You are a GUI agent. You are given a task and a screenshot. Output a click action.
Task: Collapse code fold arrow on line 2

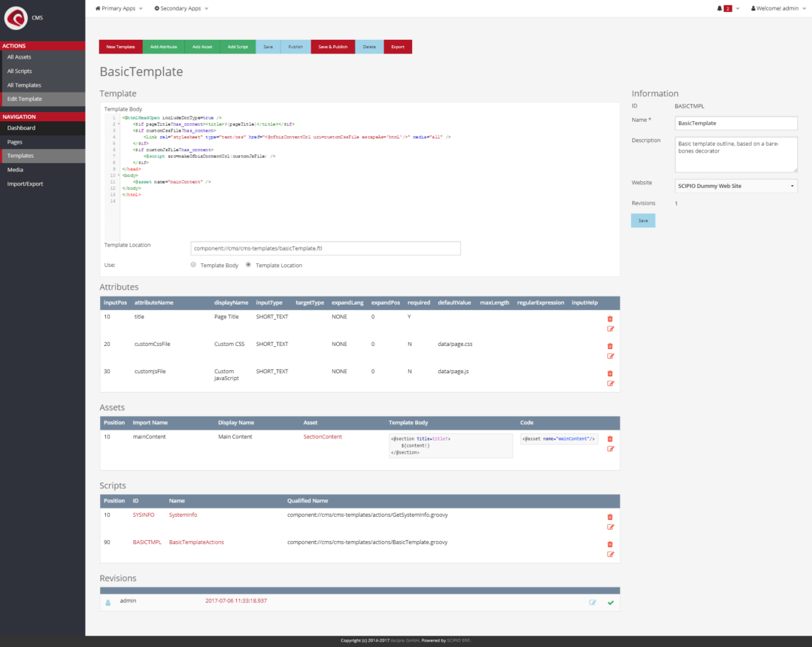(120, 124)
